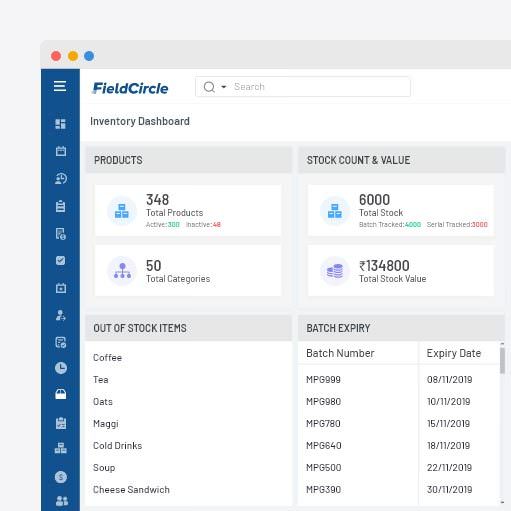Select Coffee in out of stock items
Viewport: 511px width, 511px height.
click(107, 358)
